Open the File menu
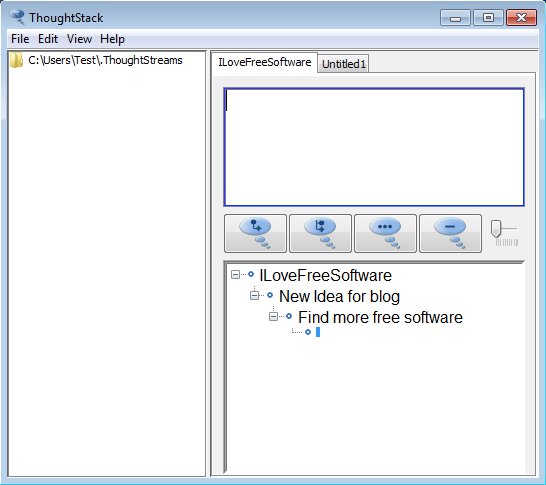Screen dimensions: 546x485 (20, 39)
